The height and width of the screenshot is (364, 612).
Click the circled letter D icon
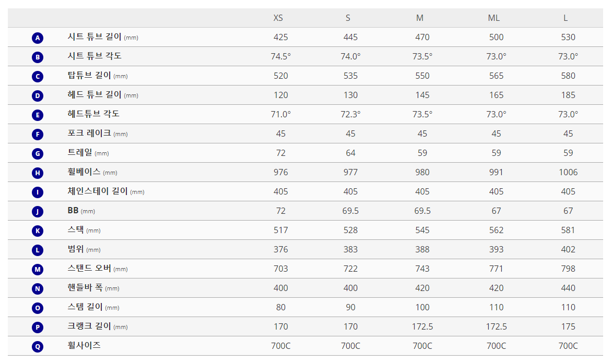pos(38,96)
